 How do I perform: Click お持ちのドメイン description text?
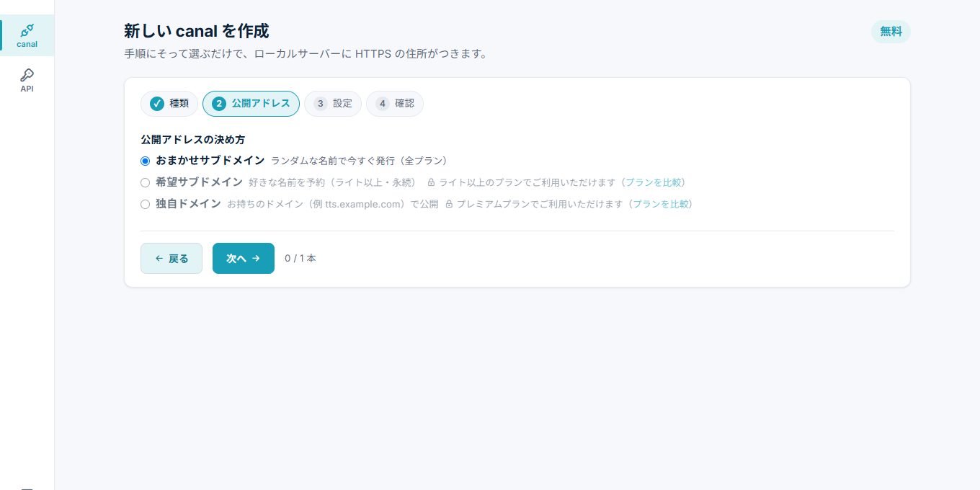(x=332, y=204)
